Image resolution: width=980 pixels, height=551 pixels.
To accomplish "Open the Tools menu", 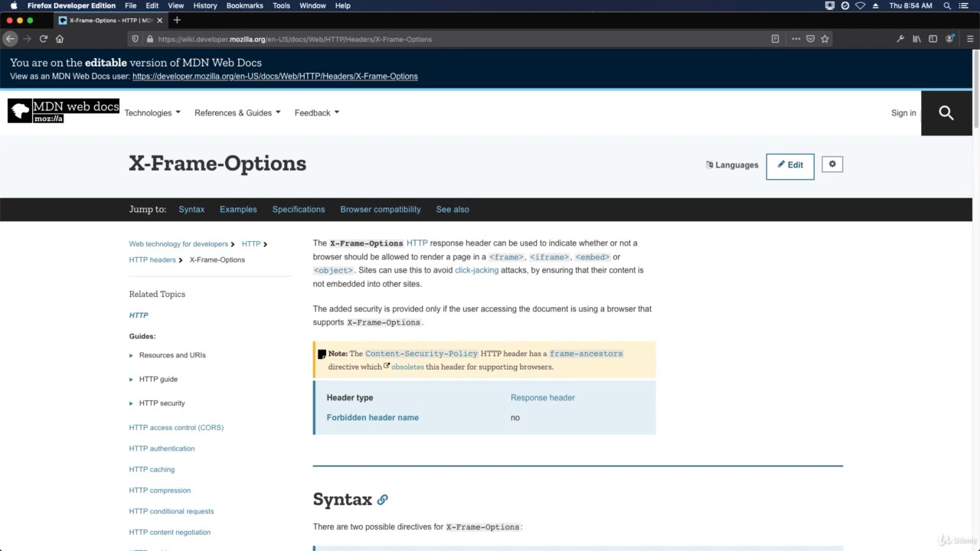I will (x=282, y=5).
